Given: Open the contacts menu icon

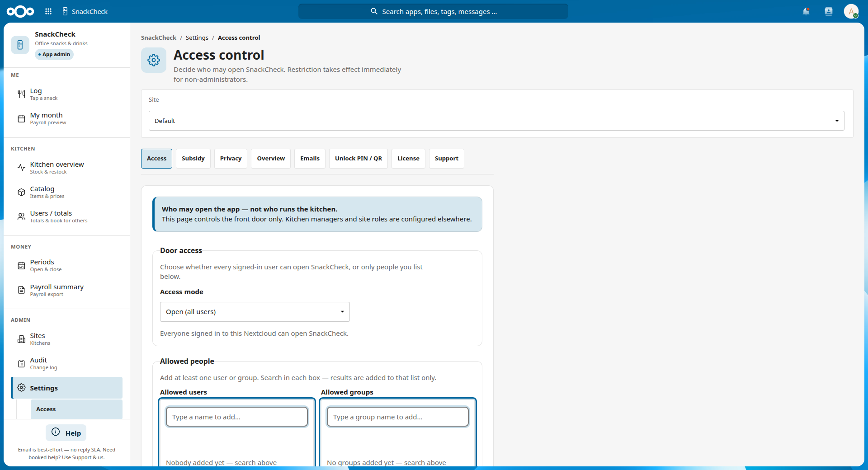Looking at the screenshot, I should tap(829, 11).
